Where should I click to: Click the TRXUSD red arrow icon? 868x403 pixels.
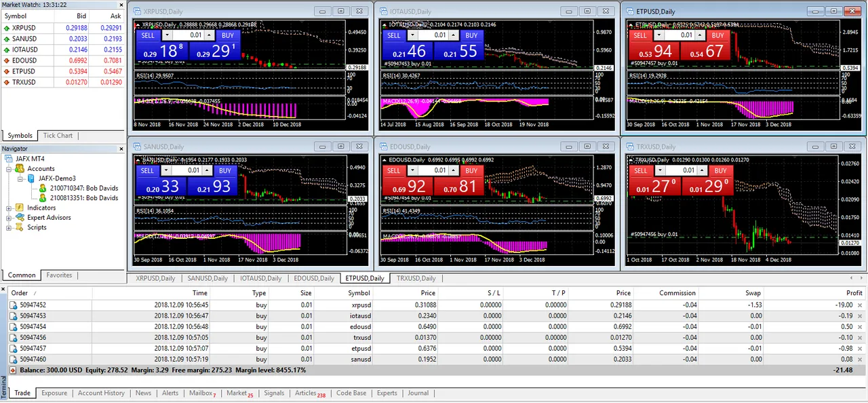coord(7,82)
